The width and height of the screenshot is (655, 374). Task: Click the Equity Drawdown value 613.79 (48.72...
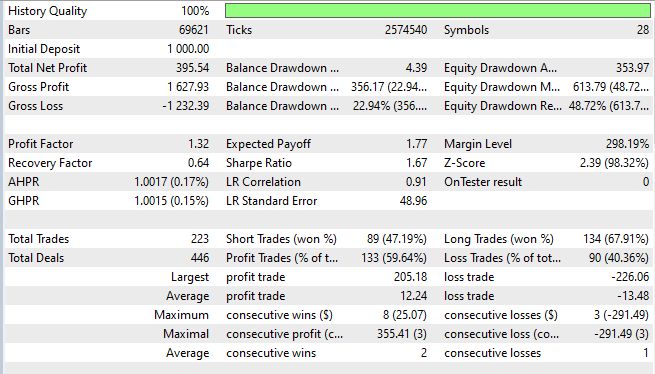(x=611, y=87)
